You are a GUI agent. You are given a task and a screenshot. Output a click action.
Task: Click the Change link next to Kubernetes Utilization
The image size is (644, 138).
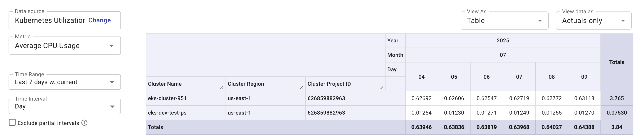99,20
